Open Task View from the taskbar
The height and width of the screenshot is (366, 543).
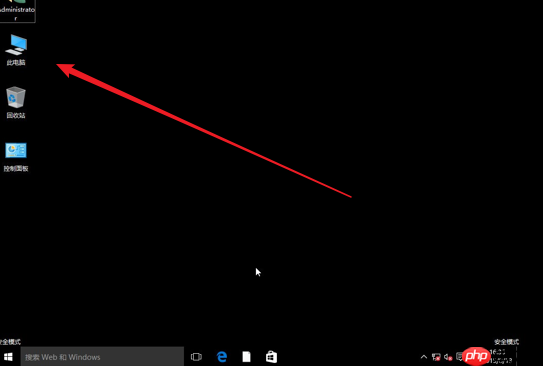pos(196,357)
